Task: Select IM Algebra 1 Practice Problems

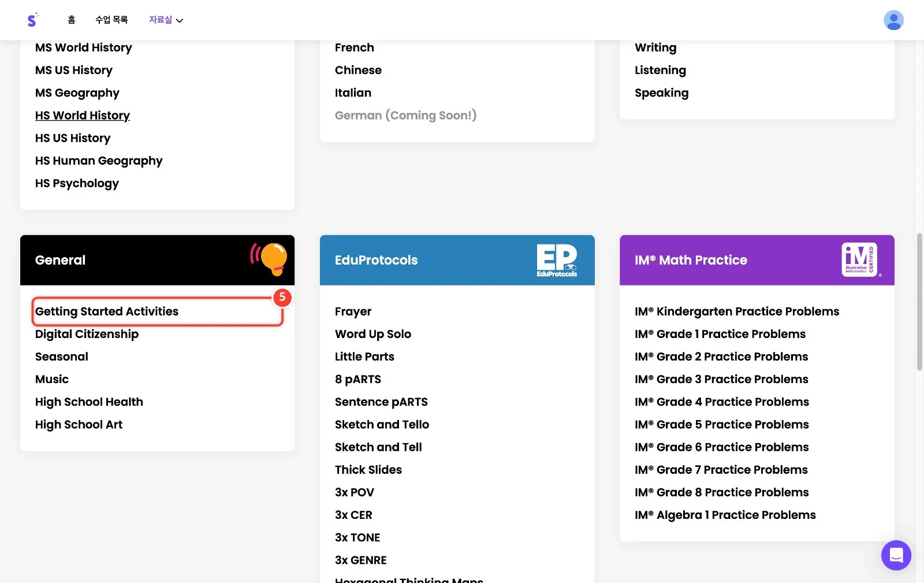Action: tap(725, 515)
